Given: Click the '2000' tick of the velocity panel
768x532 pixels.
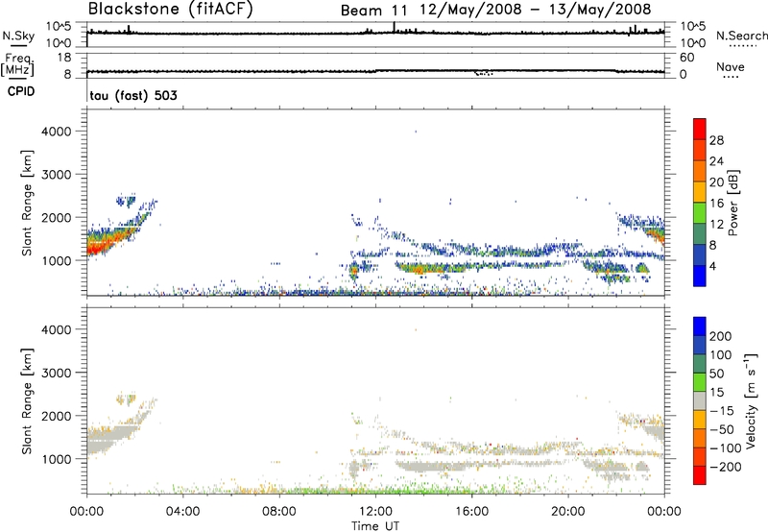Looking at the screenshot, I should point(57,416).
